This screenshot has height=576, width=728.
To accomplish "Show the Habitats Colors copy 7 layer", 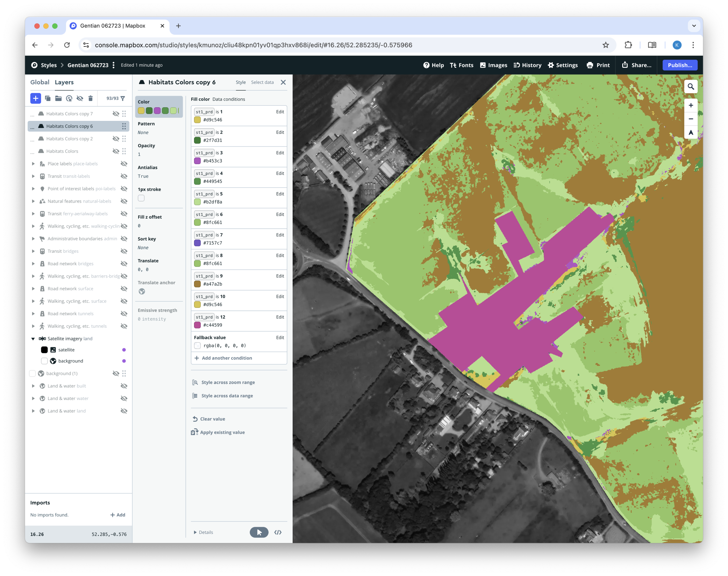I will (116, 114).
